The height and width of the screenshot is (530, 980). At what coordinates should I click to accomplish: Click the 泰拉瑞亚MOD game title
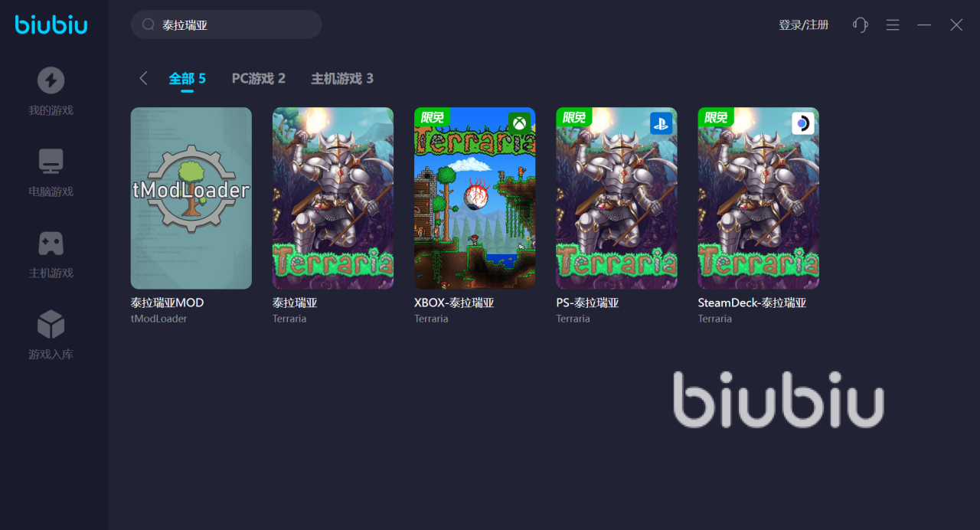[168, 303]
